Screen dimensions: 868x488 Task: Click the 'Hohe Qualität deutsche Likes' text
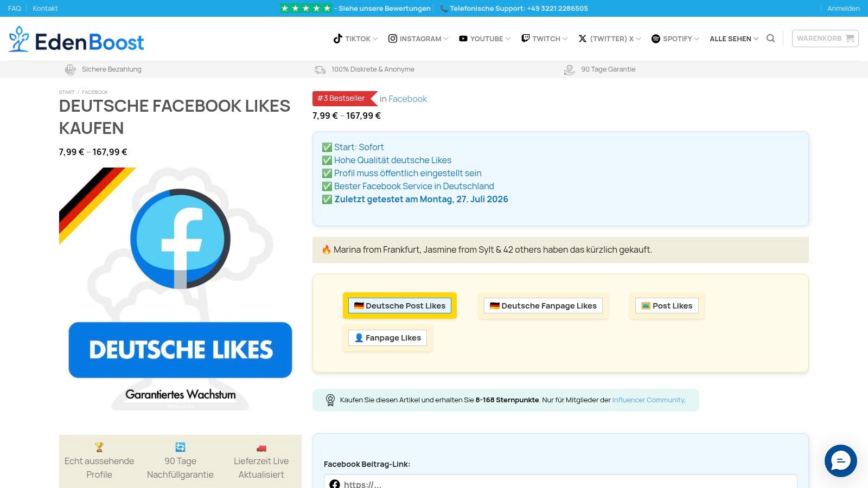coord(393,160)
